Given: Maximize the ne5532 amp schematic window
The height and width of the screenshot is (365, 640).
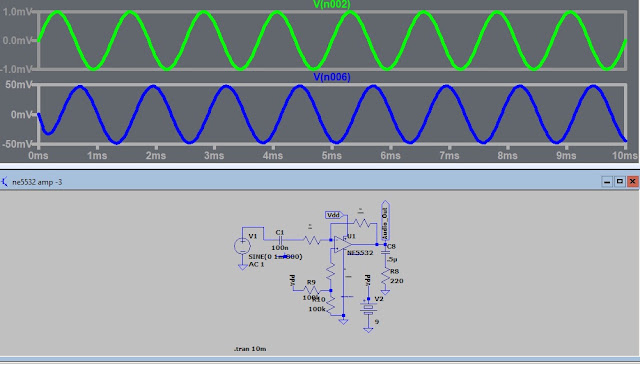Looking at the screenshot, I should [620, 181].
